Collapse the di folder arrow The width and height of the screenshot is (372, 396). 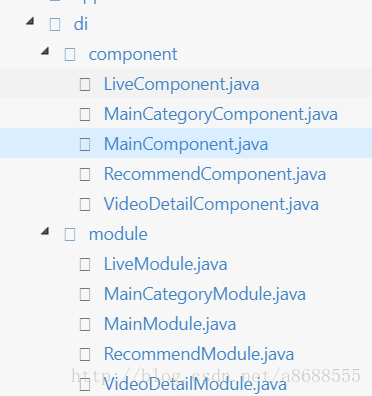pos(30,21)
